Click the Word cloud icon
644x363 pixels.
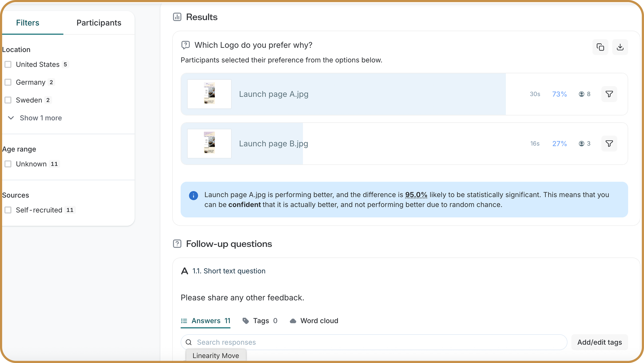pyautogui.click(x=293, y=321)
